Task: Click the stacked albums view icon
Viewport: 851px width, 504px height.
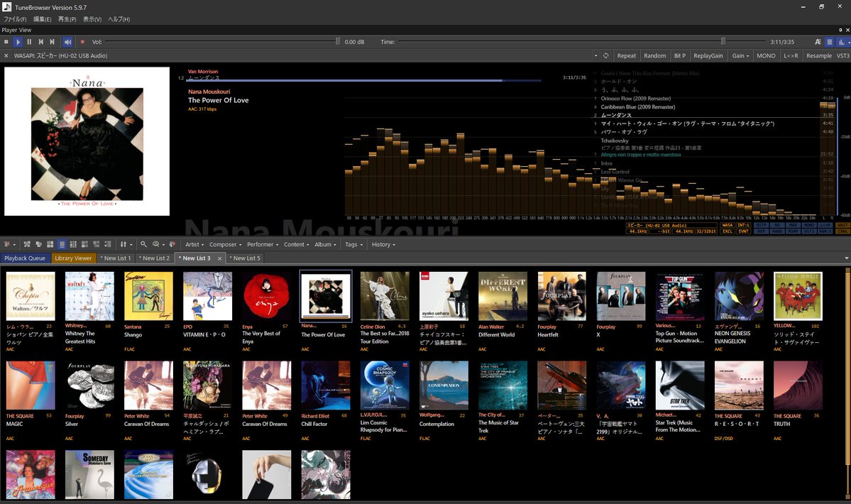Action: coord(38,245)
